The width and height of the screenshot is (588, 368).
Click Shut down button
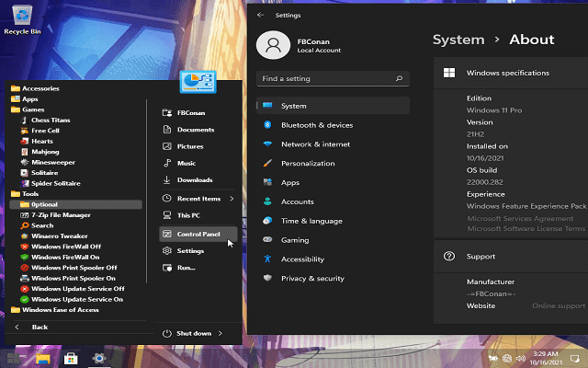click(187, 333)
